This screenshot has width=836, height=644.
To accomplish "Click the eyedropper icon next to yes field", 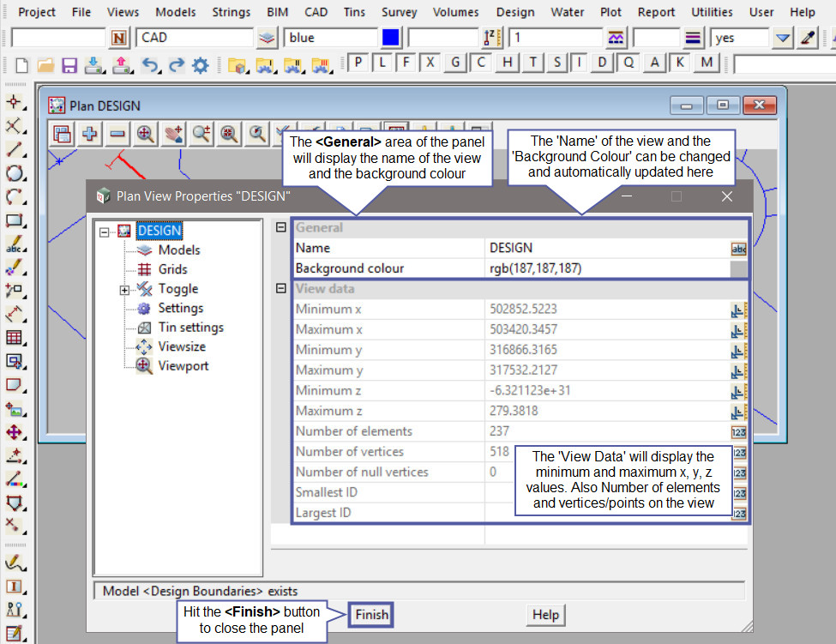I will (x=807, y=38).
